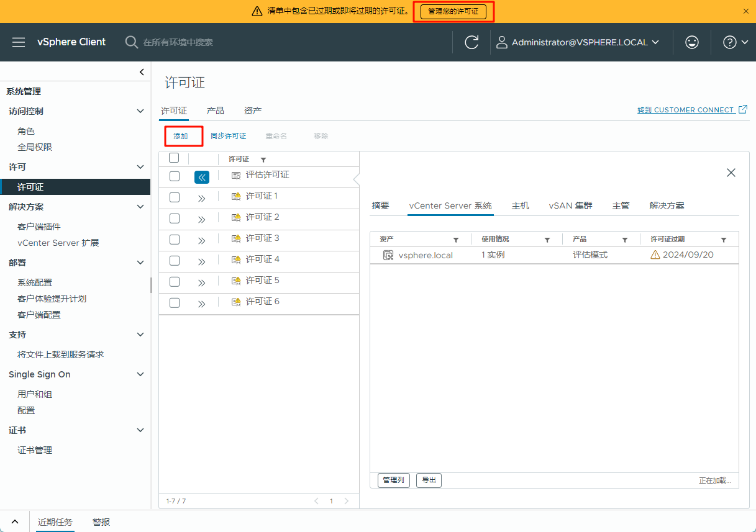Expand details arrow for 许可证 1
Screen dimensions: 756x532
[x=202, y=199]
